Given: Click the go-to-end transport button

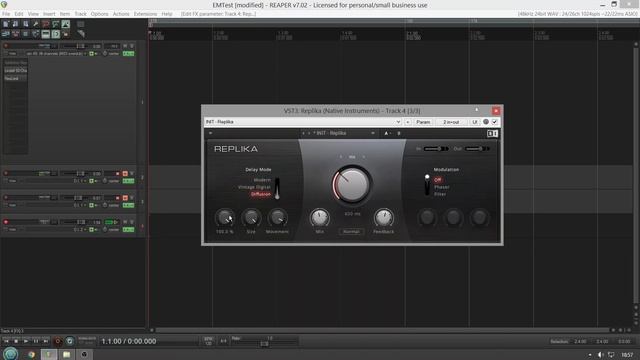Looking at the screenshot, I should pyautogui.click(x=45, y=341).
